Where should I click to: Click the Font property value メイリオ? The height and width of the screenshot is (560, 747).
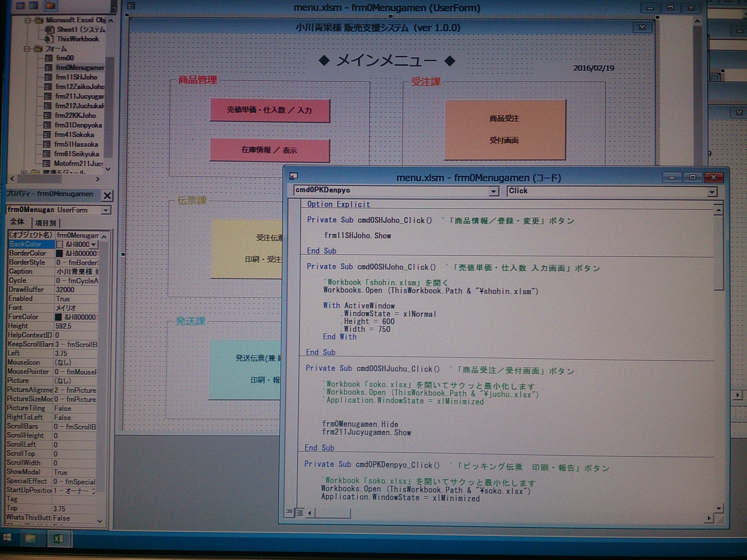76,308
